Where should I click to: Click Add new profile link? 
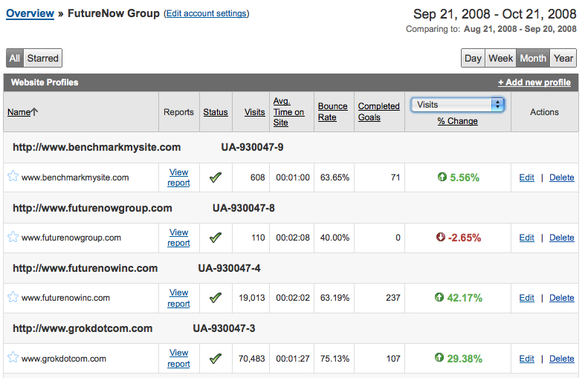534,82
